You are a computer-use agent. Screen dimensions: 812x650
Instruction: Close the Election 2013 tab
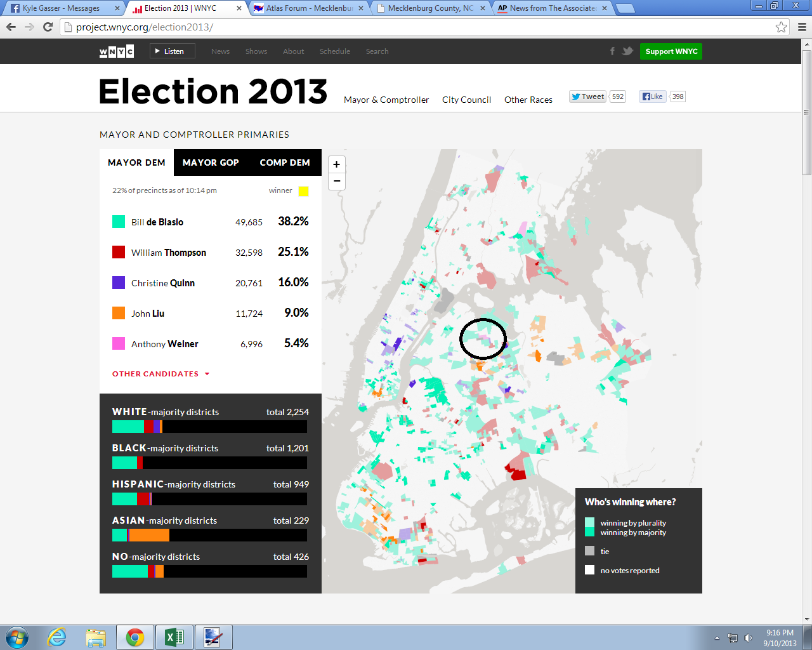click(x=239, y=8)
